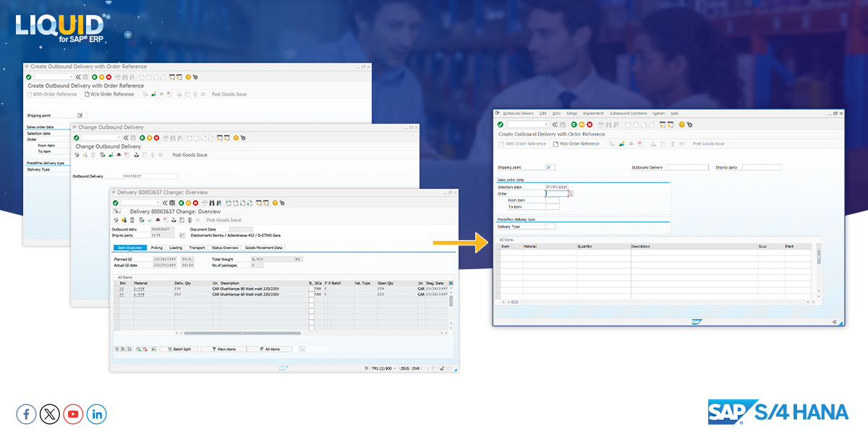Open the Outbound Delivery menu in right window

point(518,114)
